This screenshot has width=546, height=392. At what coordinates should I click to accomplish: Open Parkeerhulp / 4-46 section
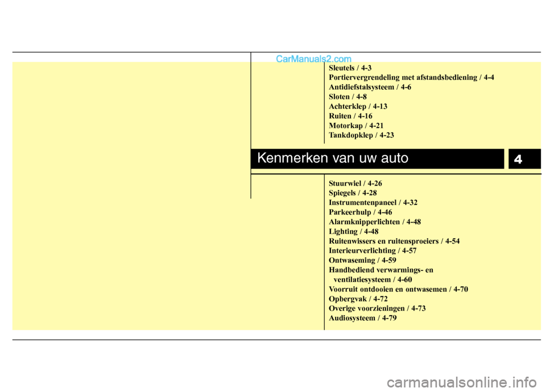pos(360,212)
